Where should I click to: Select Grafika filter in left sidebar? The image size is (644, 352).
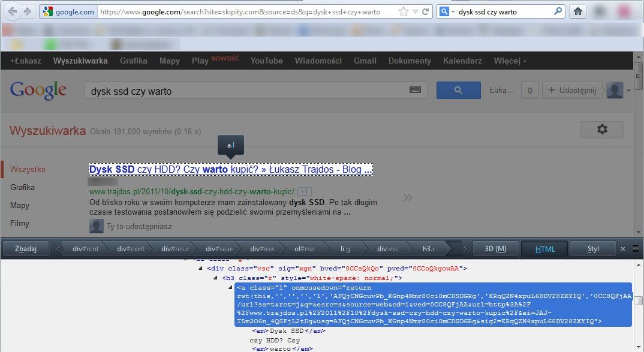click(22, 187)
